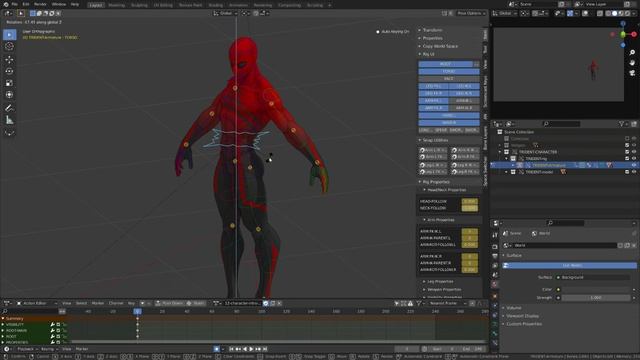640x360 pixels.
Task: Open the Playback popover in timeline
Action: [x=27, y=349]
